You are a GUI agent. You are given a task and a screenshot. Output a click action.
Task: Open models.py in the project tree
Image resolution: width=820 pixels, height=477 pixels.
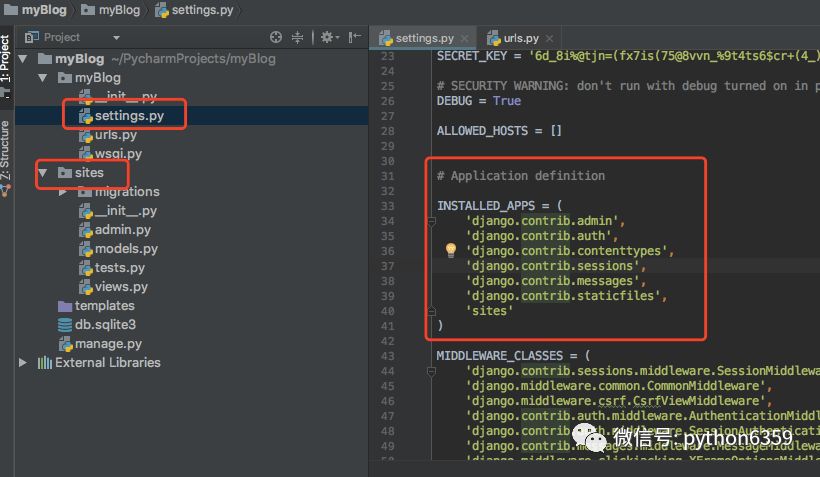[x=126, y=248]
